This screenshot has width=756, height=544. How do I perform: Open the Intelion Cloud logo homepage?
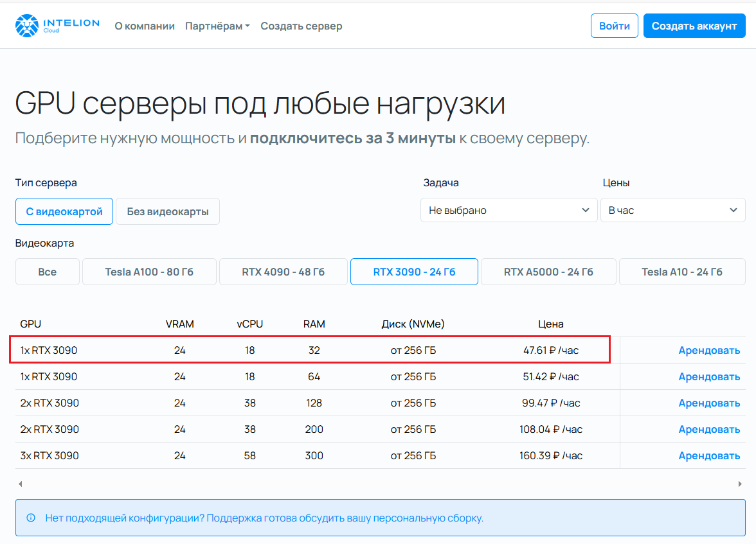[57, 26]
